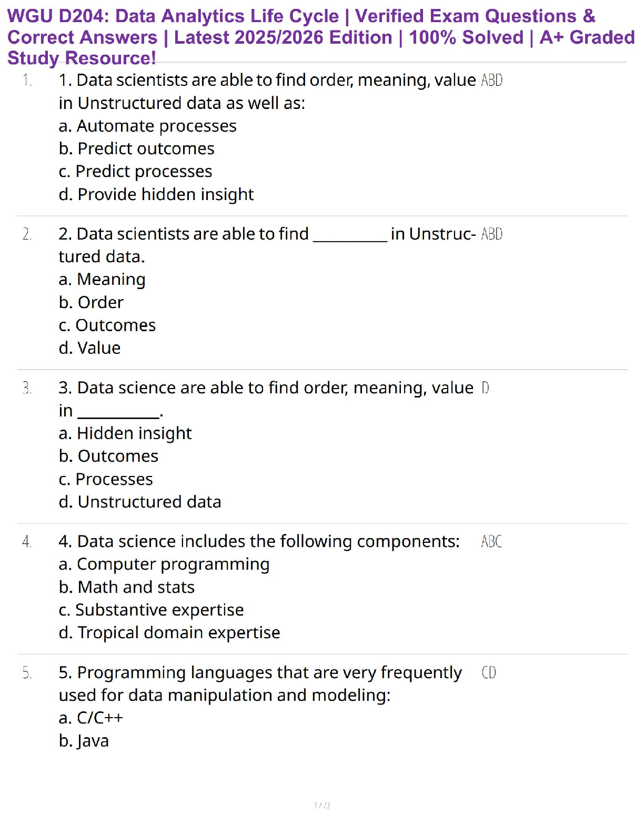Click the purple WGU D204 document title
The image size is (644, 834).
tap(321, 37)
